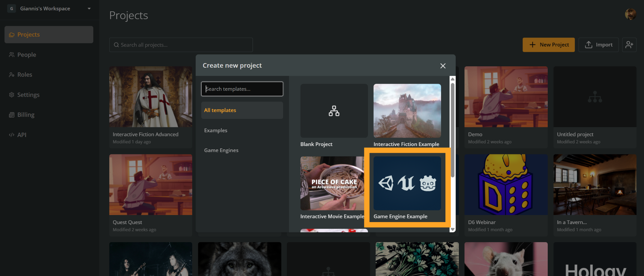This screenshot has width=644, height=276.
Task: Click the Roles icon in sidebar
Action: 12,75
